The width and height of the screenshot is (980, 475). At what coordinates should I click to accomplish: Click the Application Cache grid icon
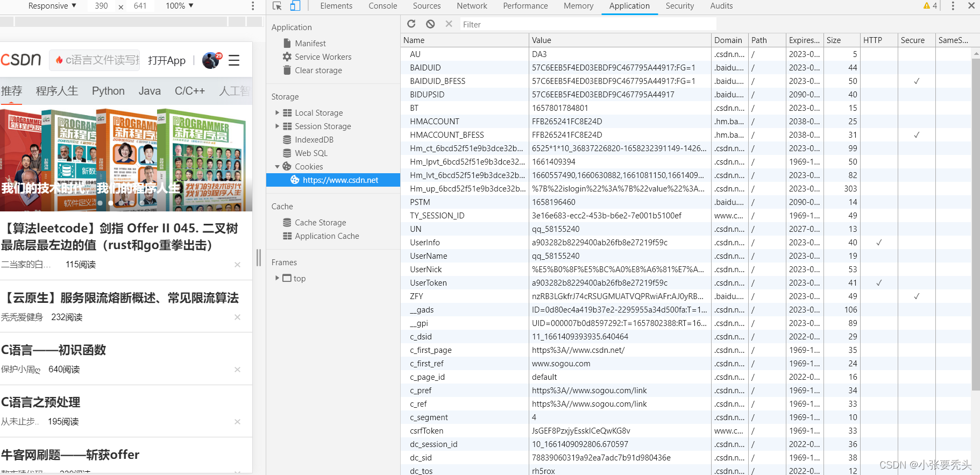pos(287,236)
